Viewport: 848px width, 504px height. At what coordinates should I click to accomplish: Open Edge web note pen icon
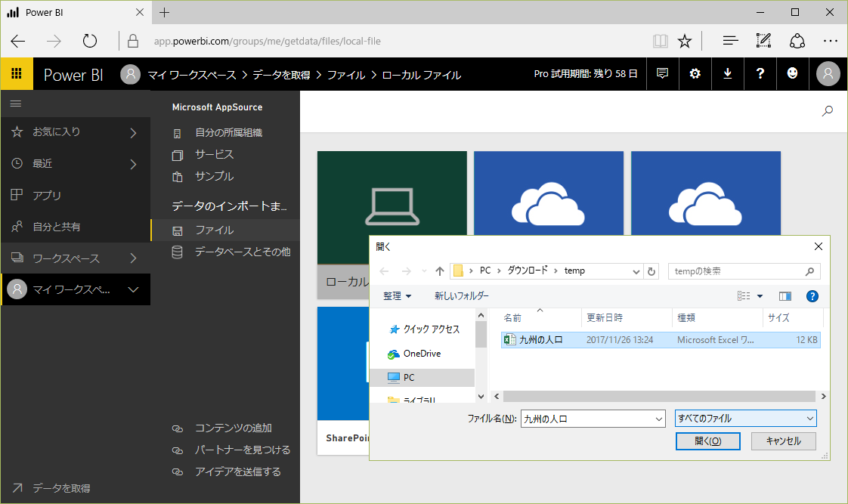(763, 41)
